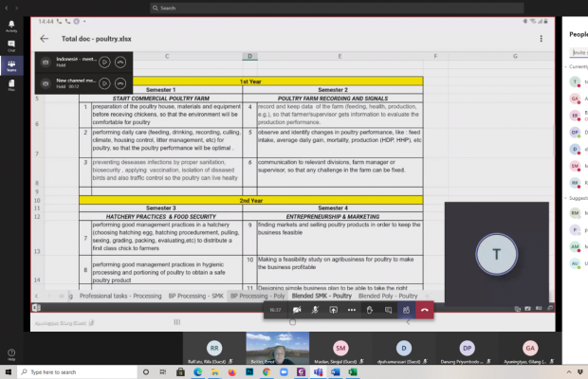Select Teams in the left sidebar

click(11, 65)
